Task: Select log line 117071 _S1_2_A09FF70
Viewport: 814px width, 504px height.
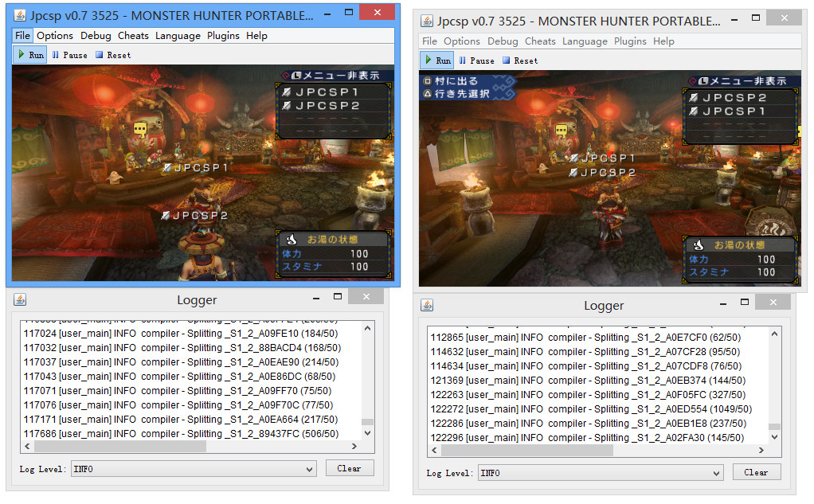Action: (178, 391)
